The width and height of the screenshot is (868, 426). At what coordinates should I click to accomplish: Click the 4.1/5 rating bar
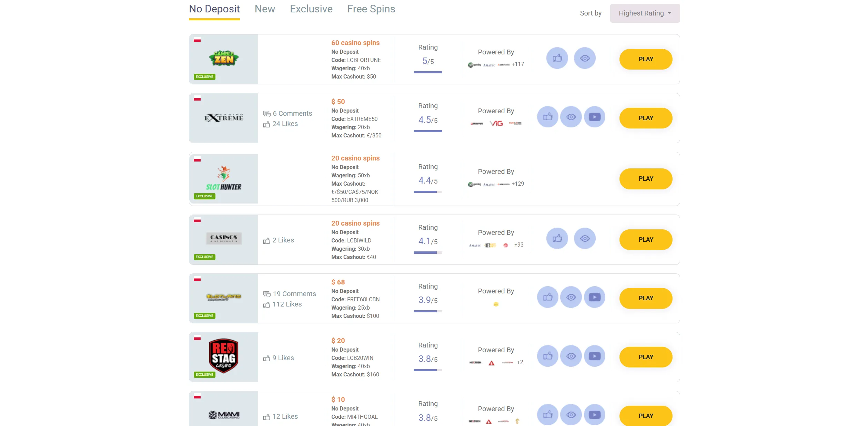(428, 252)
